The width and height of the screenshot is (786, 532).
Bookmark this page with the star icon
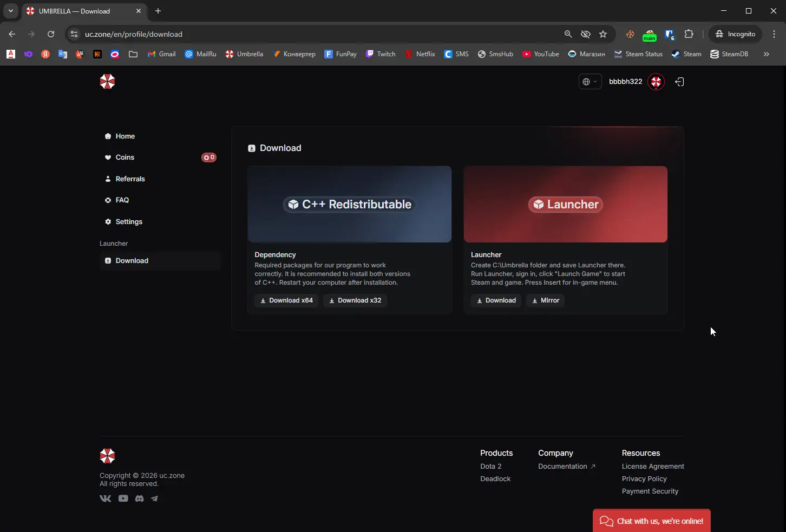(x=603, y=34)
